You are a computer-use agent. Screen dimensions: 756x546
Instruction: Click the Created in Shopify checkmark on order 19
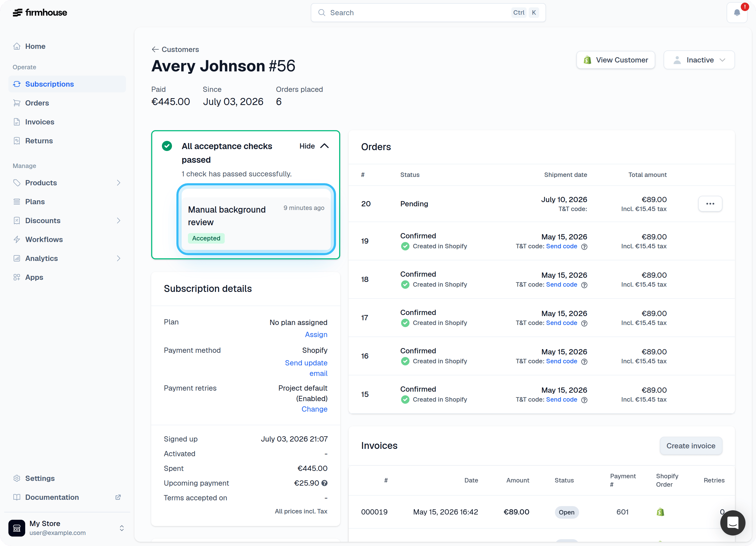[x=405, y=246]
